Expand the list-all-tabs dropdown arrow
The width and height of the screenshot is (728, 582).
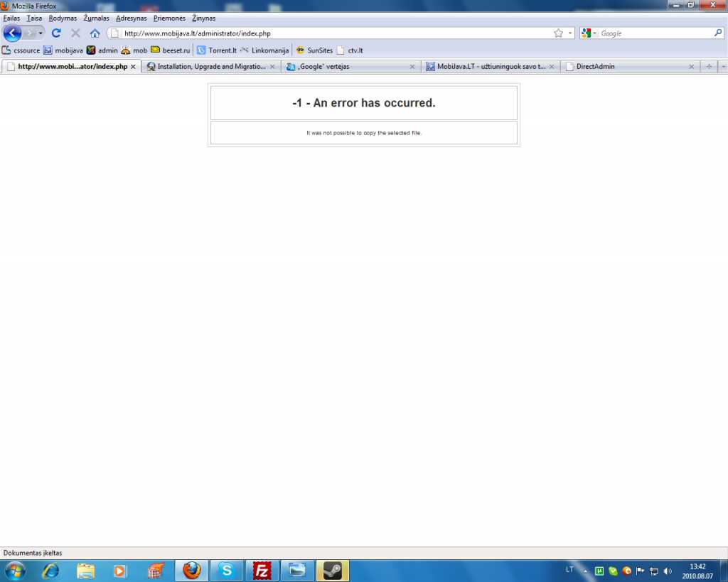(x=722, y=67)
